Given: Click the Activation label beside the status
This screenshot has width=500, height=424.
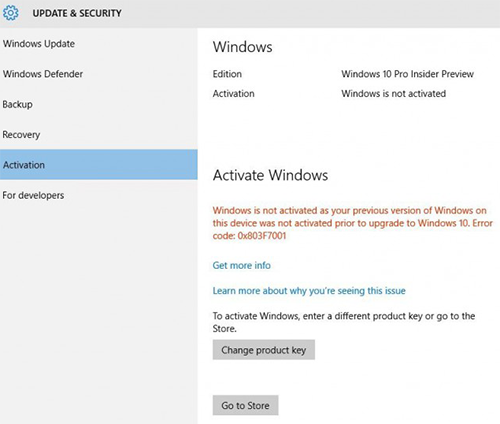Looking at the screenshot, I should coord(234,93).
